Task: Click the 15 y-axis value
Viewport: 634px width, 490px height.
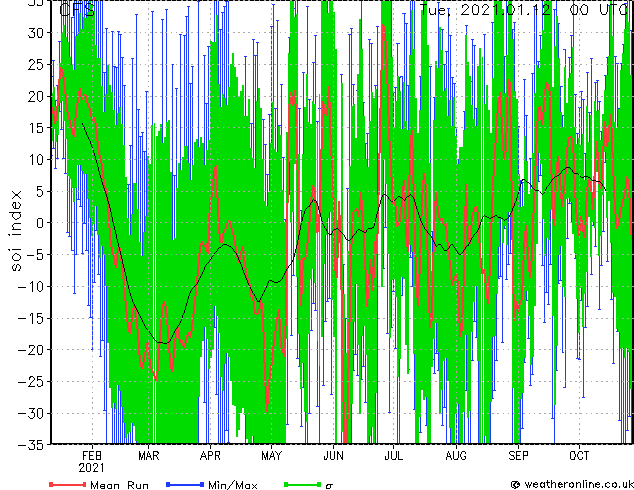Action: coord(36,128)
